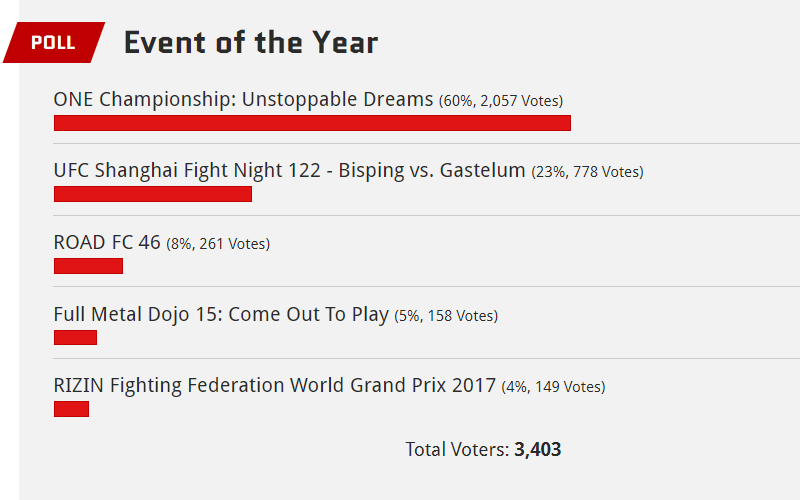
Task: Click the 60%, 2,057 Votes label
Action: pos(501,101)
